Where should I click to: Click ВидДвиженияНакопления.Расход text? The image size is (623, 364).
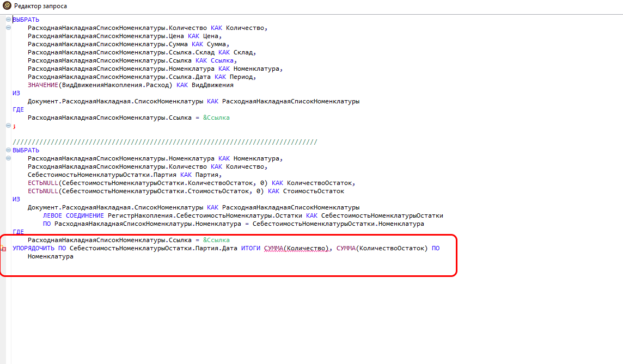[x=115, y=85]
